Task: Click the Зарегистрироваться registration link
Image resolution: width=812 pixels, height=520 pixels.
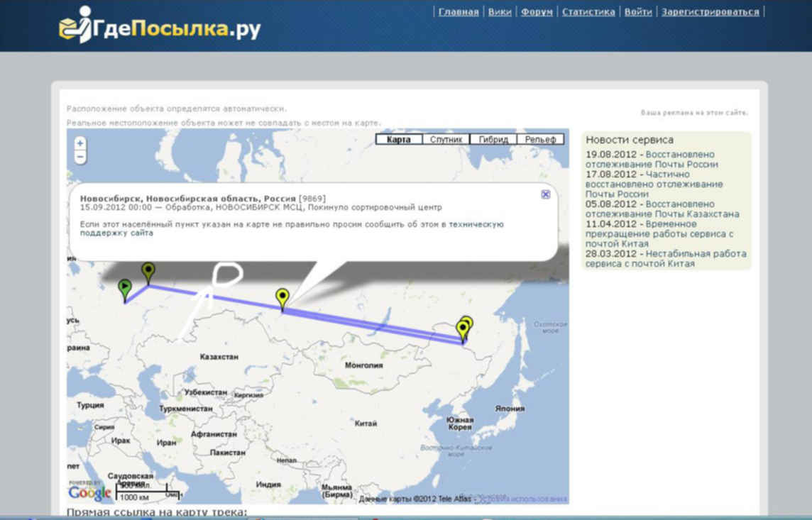Action: [710, 12]
